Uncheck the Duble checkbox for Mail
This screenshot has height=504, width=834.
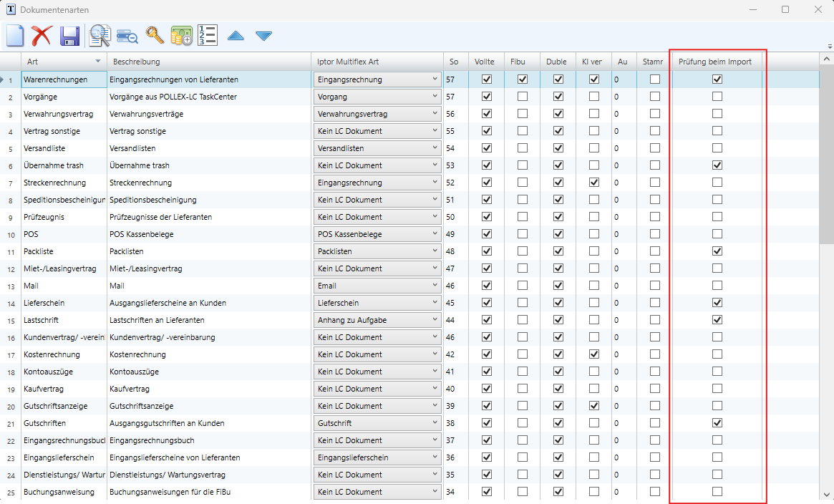point(558,286)
